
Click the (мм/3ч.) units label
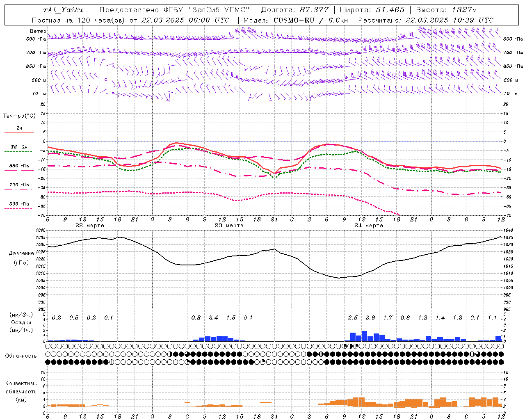pos(21,315)
